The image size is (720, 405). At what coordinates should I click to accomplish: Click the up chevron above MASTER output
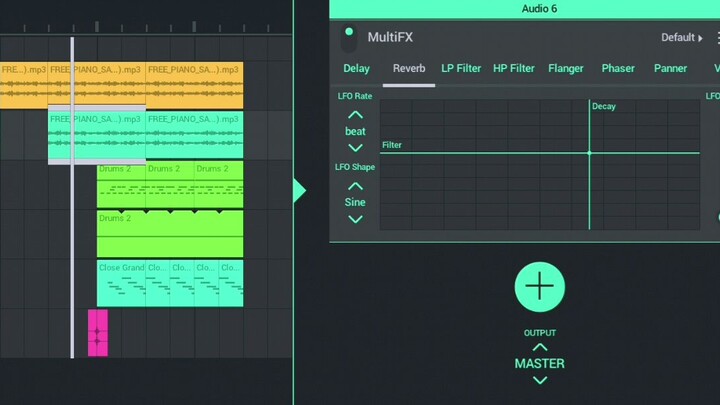tap(540, 347)
